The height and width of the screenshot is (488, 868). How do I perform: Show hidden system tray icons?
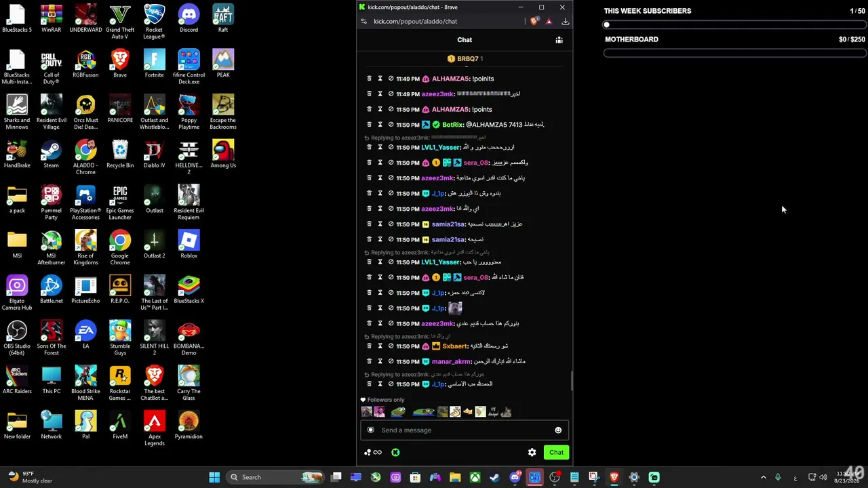click(763, 477)
